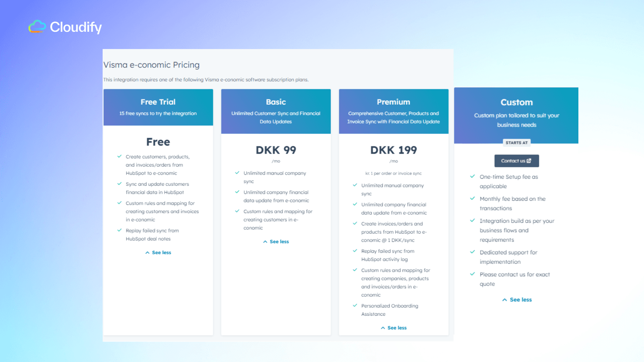
Task: Click the Cloudify cloud logo icon
Action: [37, 27]
